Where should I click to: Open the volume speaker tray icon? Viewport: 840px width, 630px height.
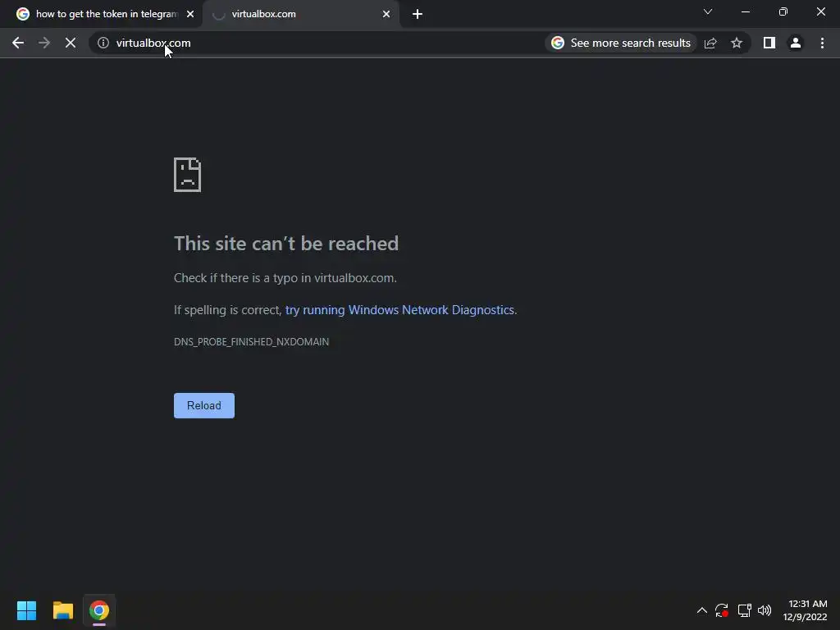tap(765, 610)
